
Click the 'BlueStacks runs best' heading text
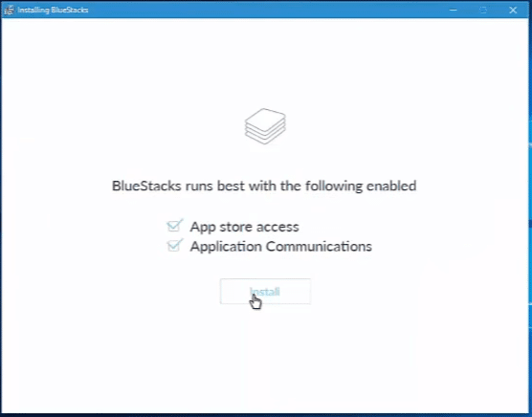tap(264, 186)
